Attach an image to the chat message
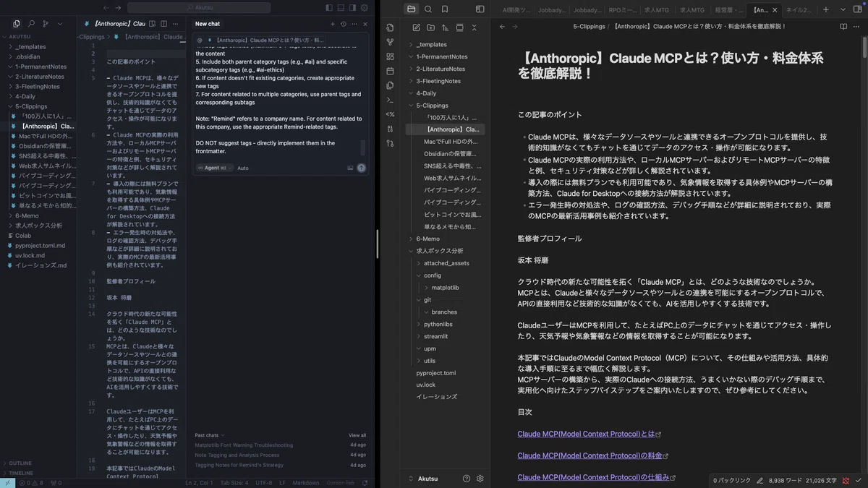Viewport: 868px width, 488px height. (x=350, y=168)
